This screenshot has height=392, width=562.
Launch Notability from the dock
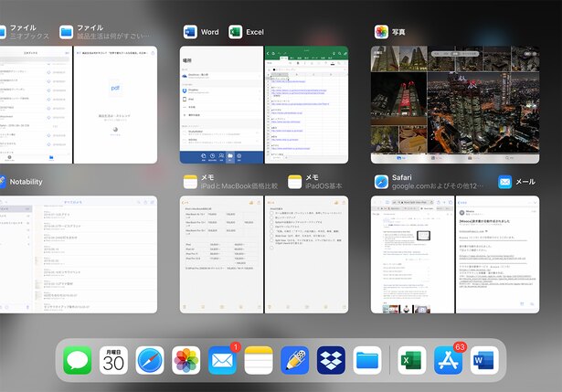pyautogui.click(x=294, y=360)
